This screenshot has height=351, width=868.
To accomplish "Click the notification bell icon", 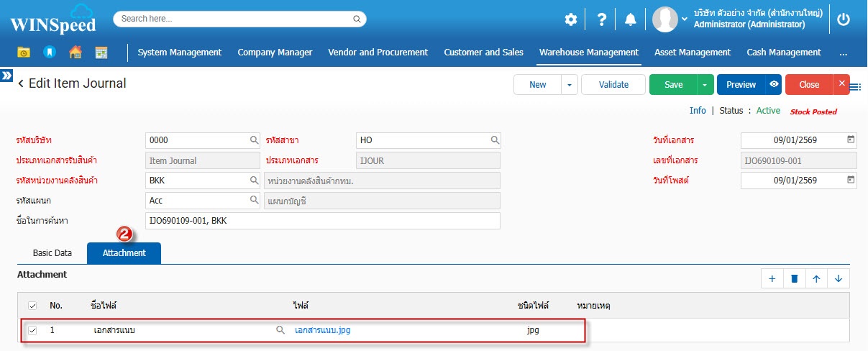I will point(630,19).
